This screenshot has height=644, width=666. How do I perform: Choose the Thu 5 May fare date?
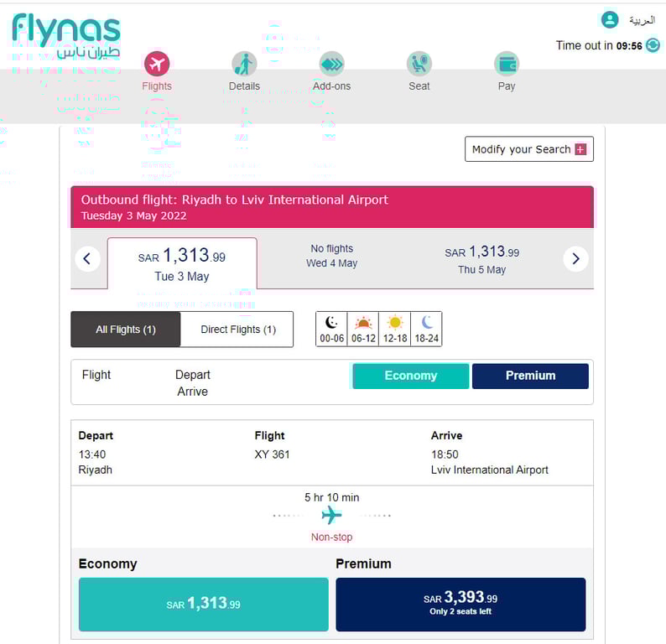[481, 259]
